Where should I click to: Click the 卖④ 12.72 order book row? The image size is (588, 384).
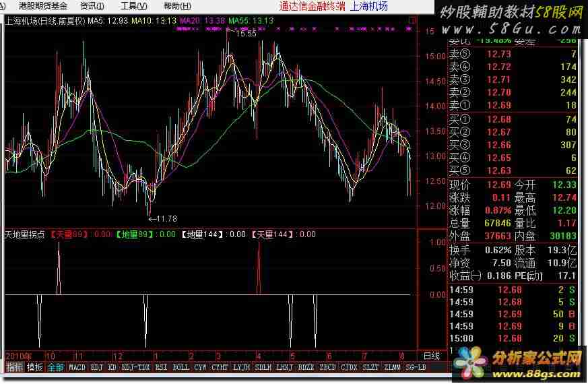(x=513, y=67)
